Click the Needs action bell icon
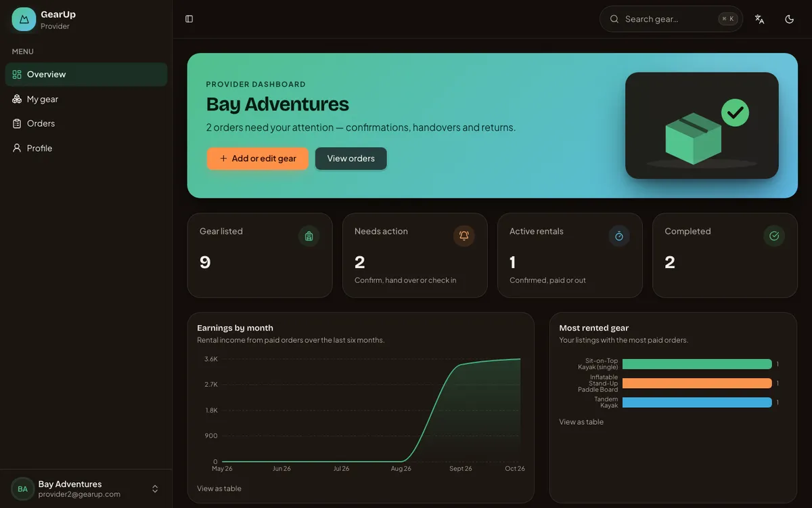This screenshot has height=508, width=812. tap(464, 236)
